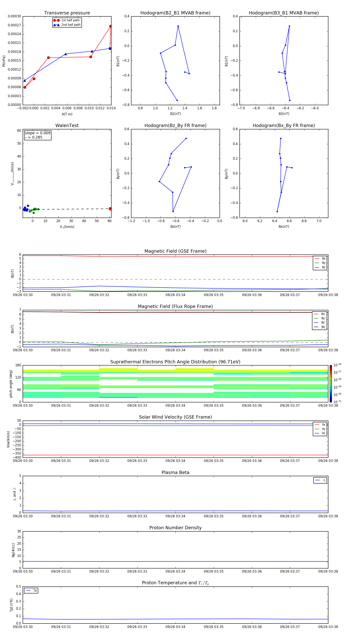Click the "Pt(nPa)" y-axis label
The width and height of the screenshot is (351, 644).
[x=4, y=61]
